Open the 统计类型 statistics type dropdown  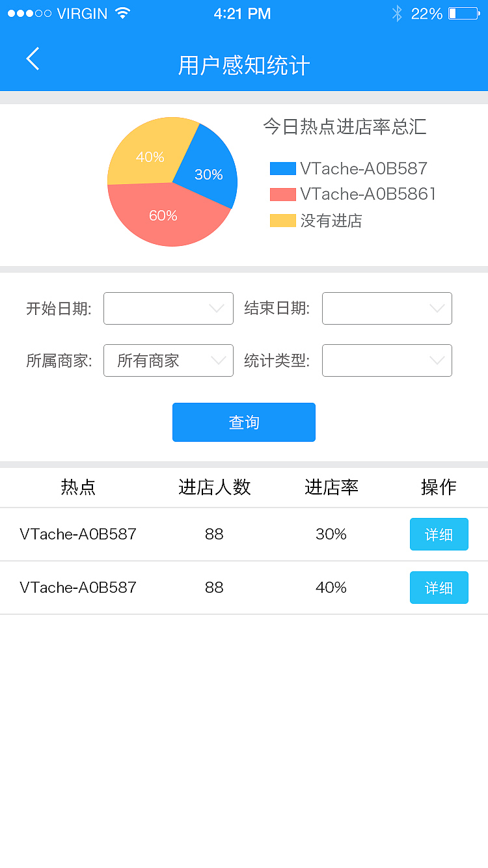point(387,360)
